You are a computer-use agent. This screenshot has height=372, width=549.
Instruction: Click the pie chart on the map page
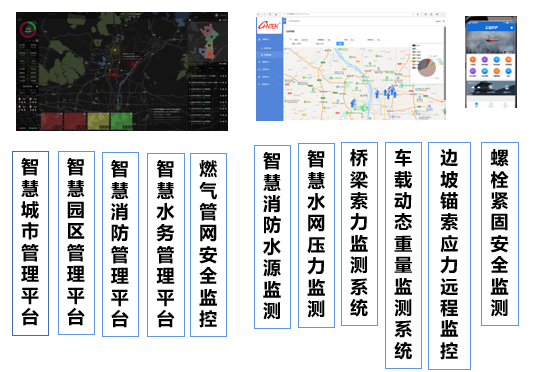point(427,67)
